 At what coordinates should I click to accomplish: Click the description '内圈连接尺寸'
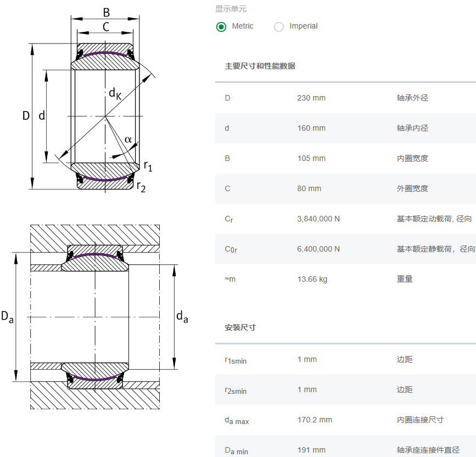point(420,420)
